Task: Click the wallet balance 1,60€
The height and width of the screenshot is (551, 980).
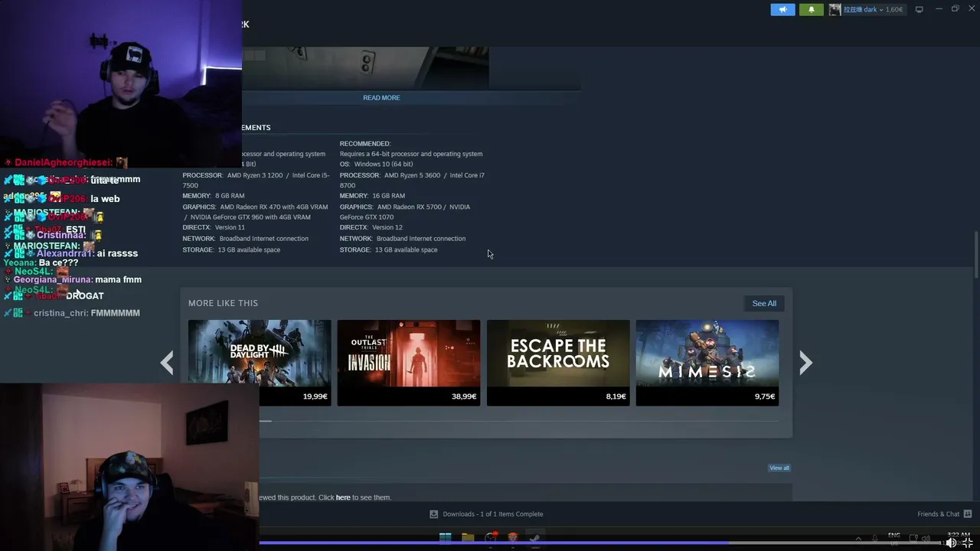Action: click(x=894, y=9)
